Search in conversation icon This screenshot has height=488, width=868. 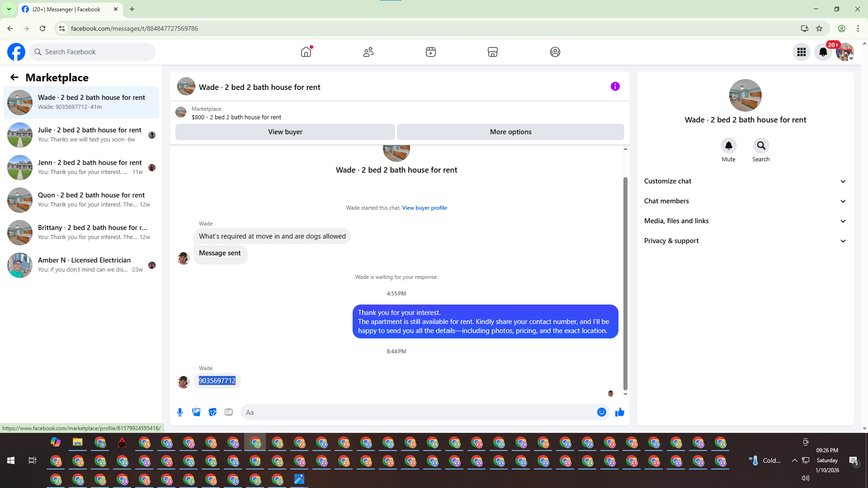(x=761, y=146)
